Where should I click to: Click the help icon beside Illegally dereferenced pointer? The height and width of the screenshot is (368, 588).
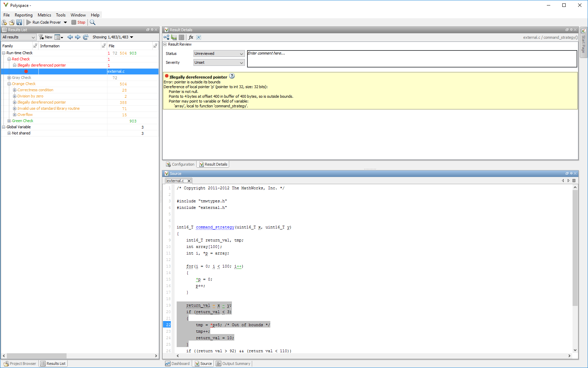point(232,76)
